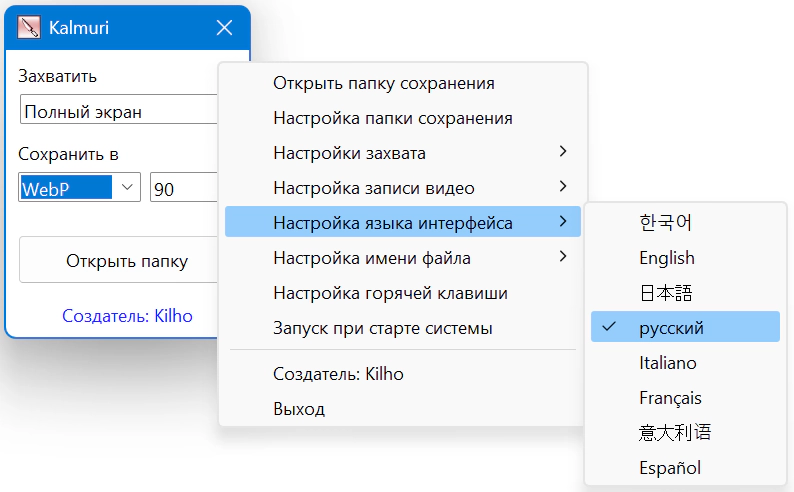Switch language to Italiano
The width and height of the screenshot is (794, 492).
(x=685, y=362)
